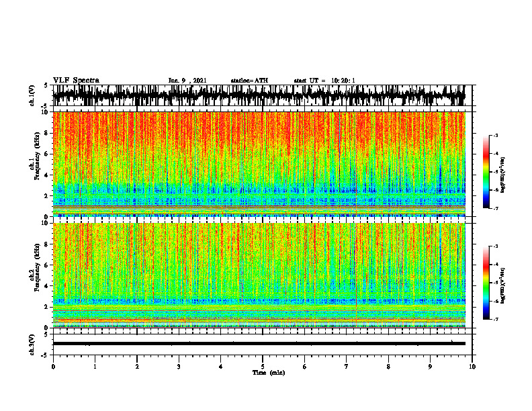Click the "8" kHz tick on ch.1 axis
The width and height of the screenshot is (532, 411).
pos(46,133)
